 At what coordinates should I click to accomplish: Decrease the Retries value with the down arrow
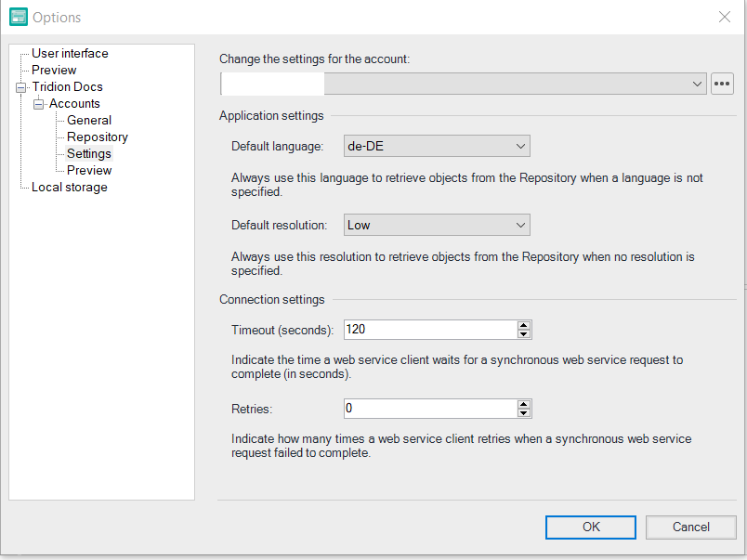point(523,412)
